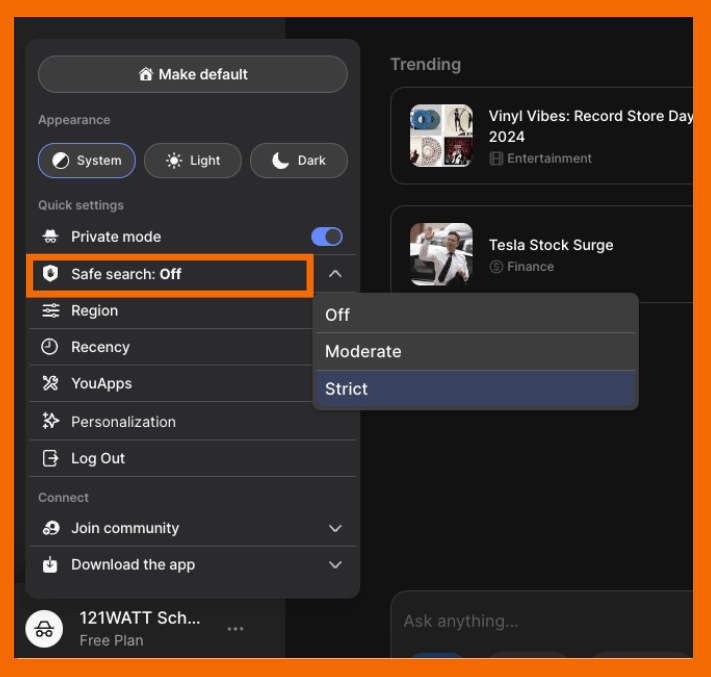Click the Personalization sparkle icon

[x=50, y=422]
